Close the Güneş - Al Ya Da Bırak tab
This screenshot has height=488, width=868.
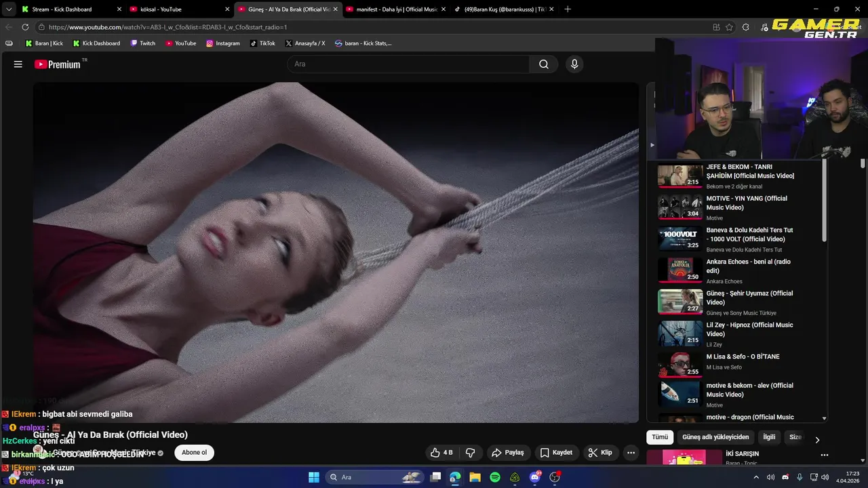coord(335,9)
